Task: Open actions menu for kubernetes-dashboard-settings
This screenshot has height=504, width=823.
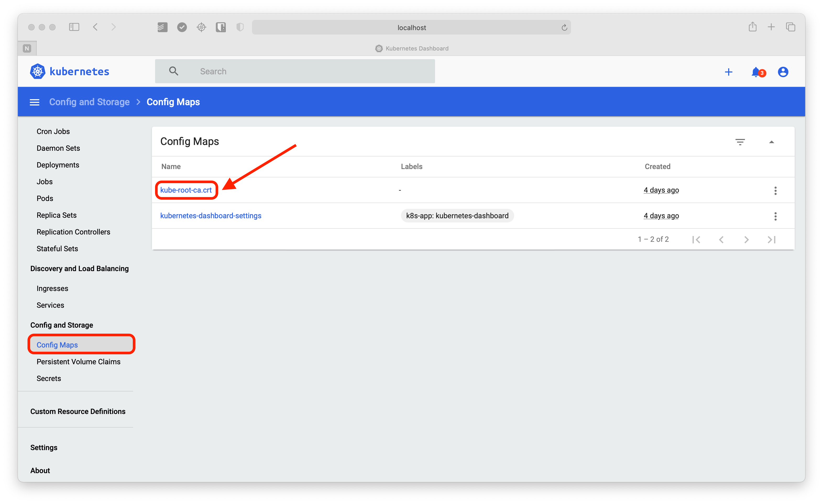Action: click(775, 216)
